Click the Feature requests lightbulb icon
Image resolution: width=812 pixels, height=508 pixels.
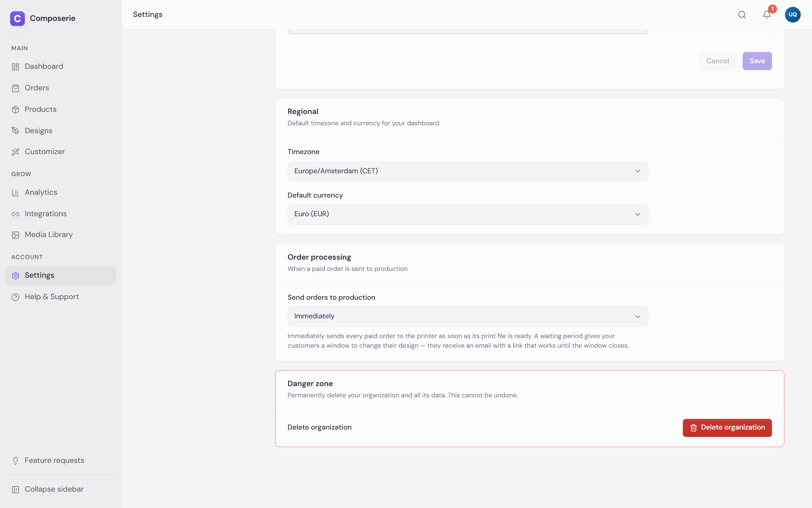click(x=16, y=461)
